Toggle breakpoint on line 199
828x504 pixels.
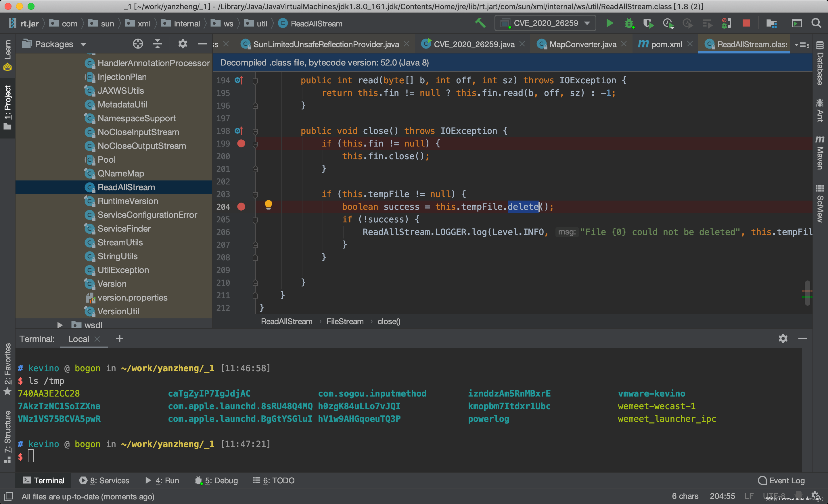pyautogui.click(x=241, y=144)
